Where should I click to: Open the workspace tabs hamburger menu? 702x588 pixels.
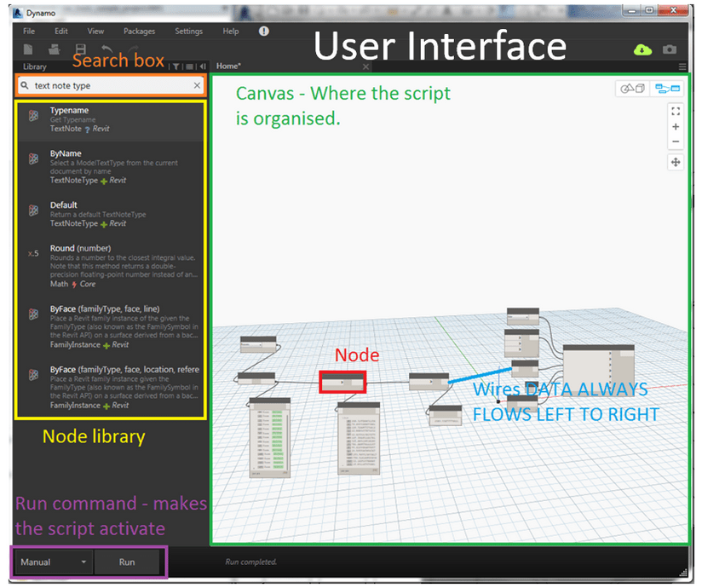click(x=682, y=66)
